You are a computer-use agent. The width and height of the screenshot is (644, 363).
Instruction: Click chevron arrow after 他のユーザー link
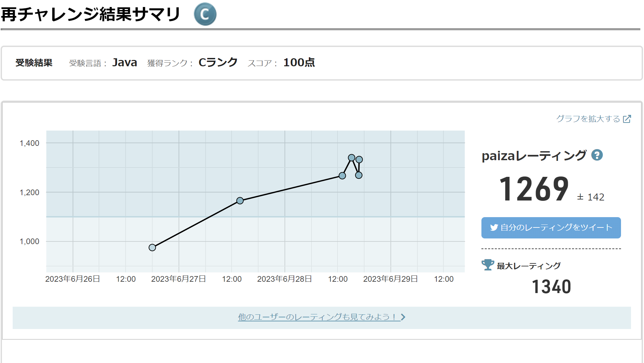(x=403, y=317)
